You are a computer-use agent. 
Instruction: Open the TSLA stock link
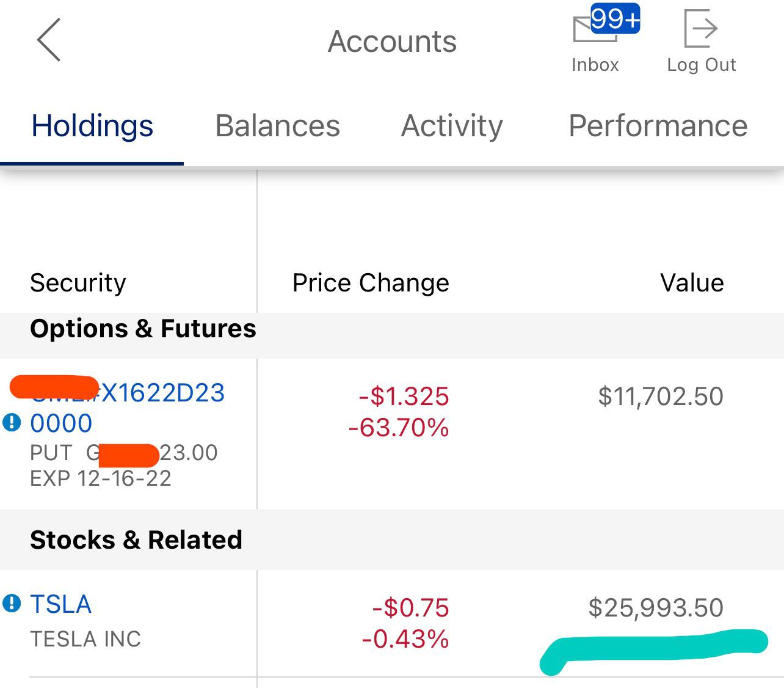tap(60, 604)
